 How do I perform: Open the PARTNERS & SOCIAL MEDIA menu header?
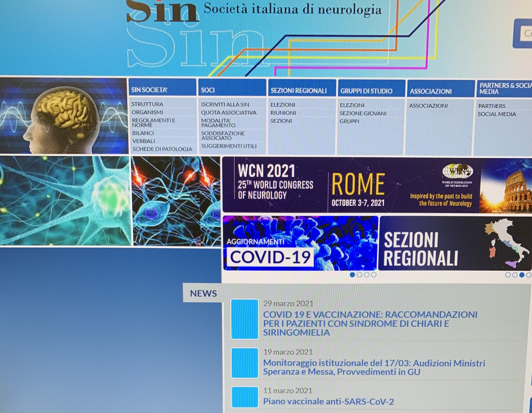(504, 89)
